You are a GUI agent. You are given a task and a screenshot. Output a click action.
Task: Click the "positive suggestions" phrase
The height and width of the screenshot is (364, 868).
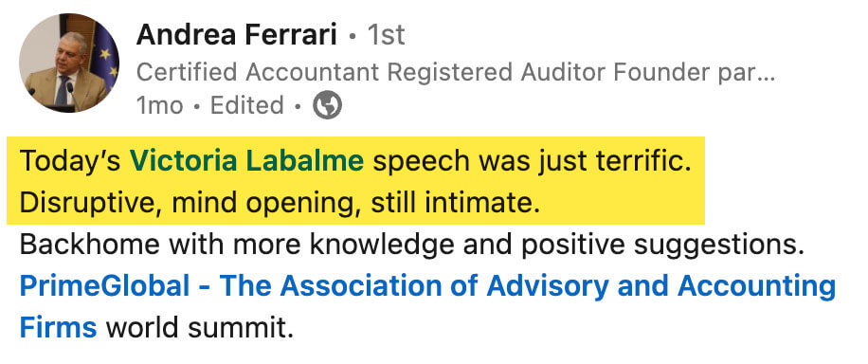(x=662, y=245)
